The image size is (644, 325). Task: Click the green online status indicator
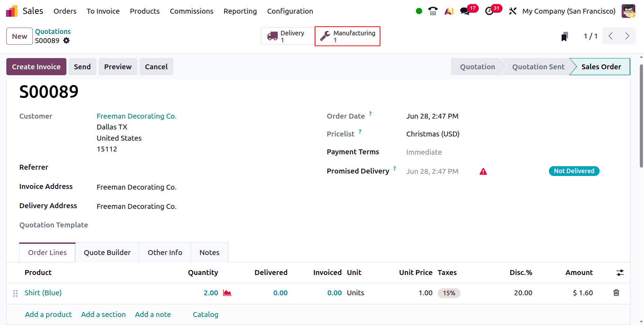pos(419,11)
